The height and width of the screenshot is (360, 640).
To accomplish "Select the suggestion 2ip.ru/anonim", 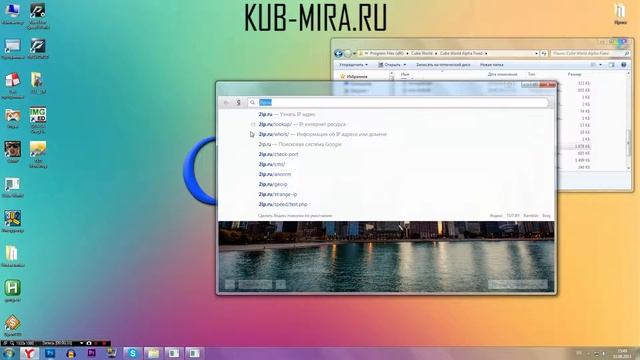I will coord(275,174).
